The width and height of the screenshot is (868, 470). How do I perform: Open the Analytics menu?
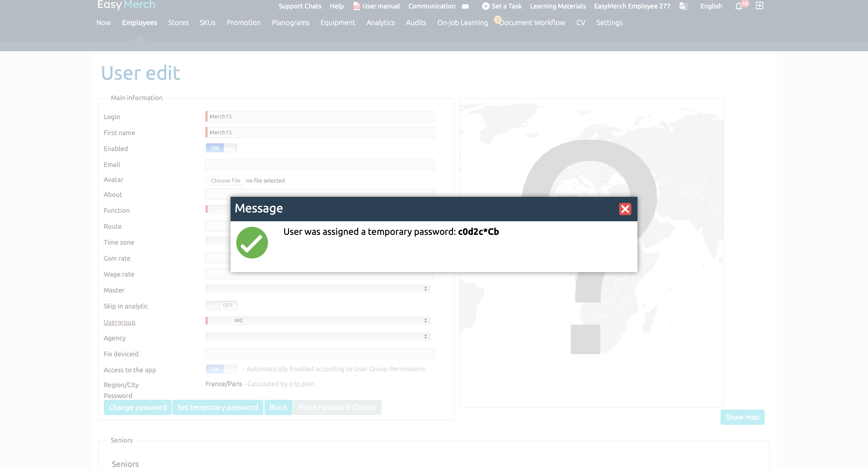[380, 22]
